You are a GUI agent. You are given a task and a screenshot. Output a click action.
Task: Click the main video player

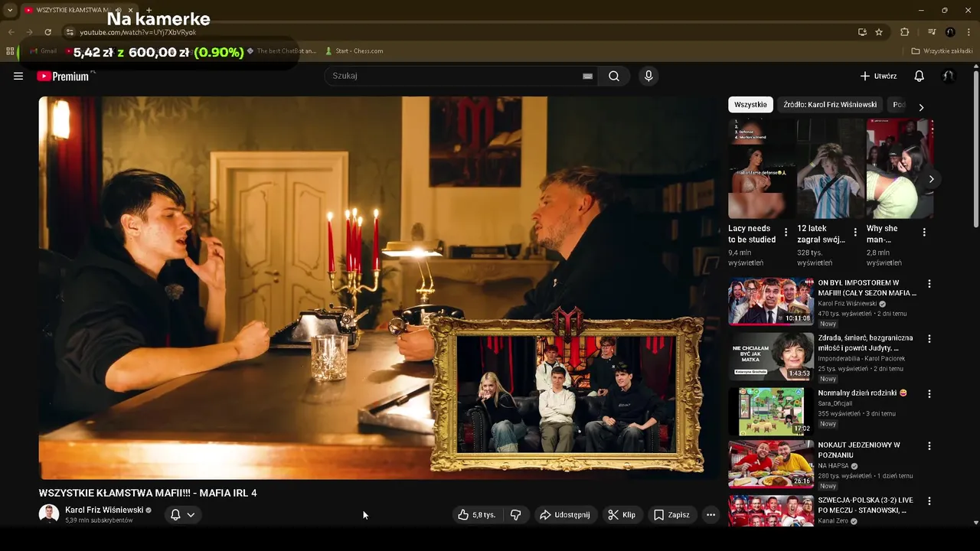coord(379,288)
